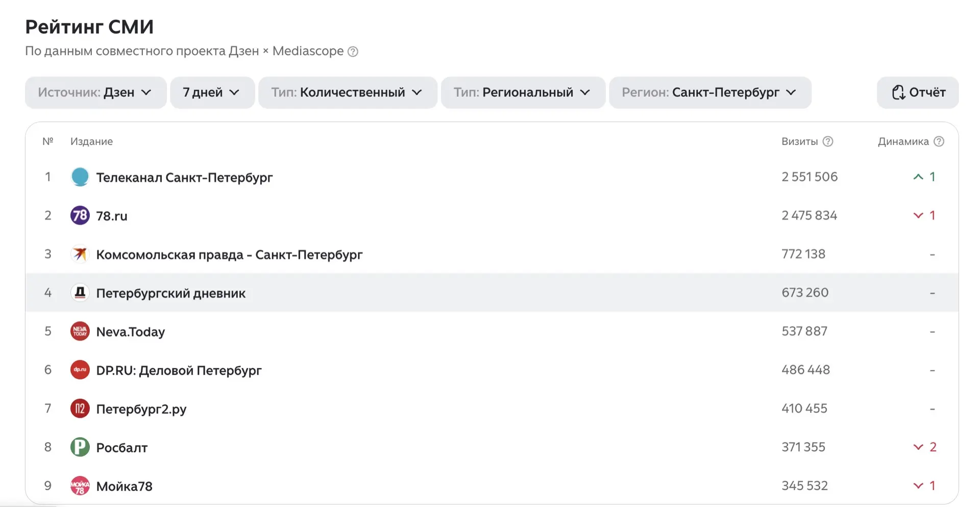Click the DP.RU red logo icon
This screenshot has width=980, height=507.
(x=80, y=370)
